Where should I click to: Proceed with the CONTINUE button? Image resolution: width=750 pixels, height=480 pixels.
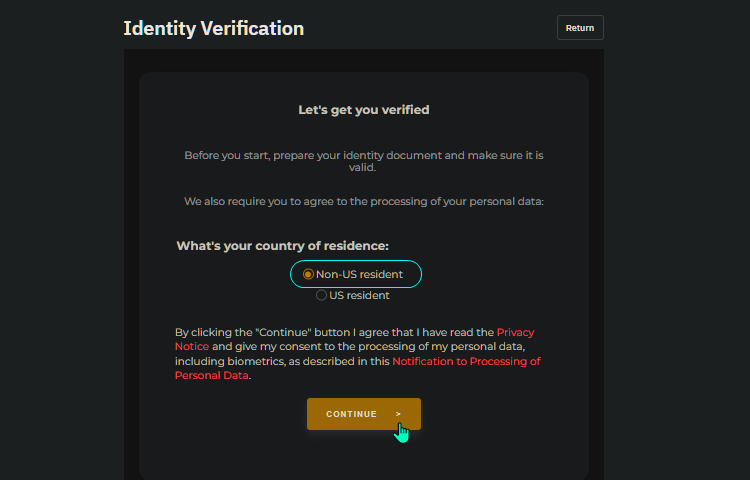pyautogui.click(x=364, y=414)
